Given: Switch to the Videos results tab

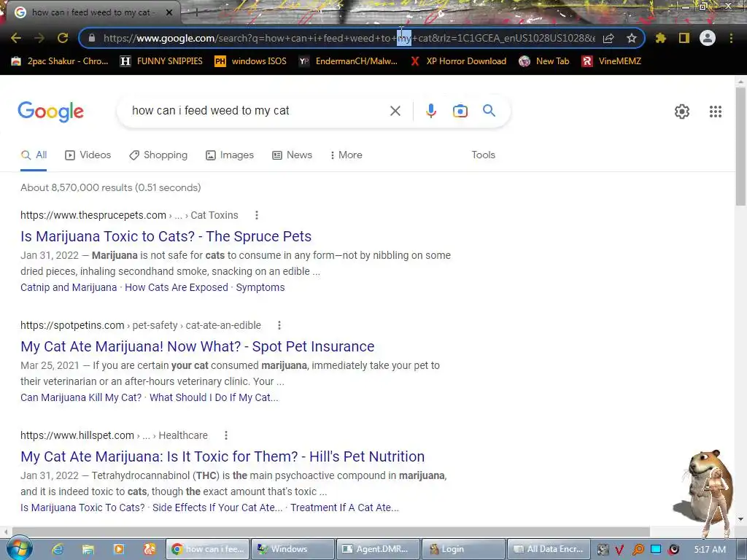Looking at the screenshot, I should point(88,155).
